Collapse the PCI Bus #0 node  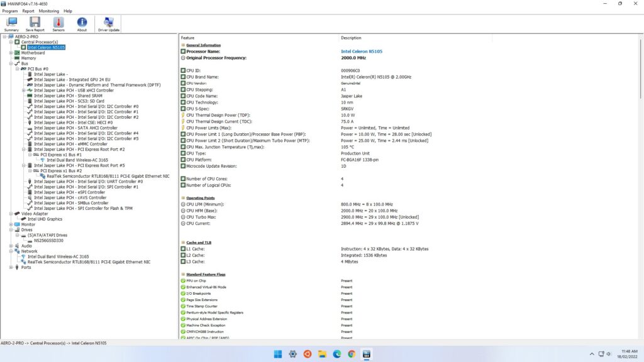coord(17,69)
